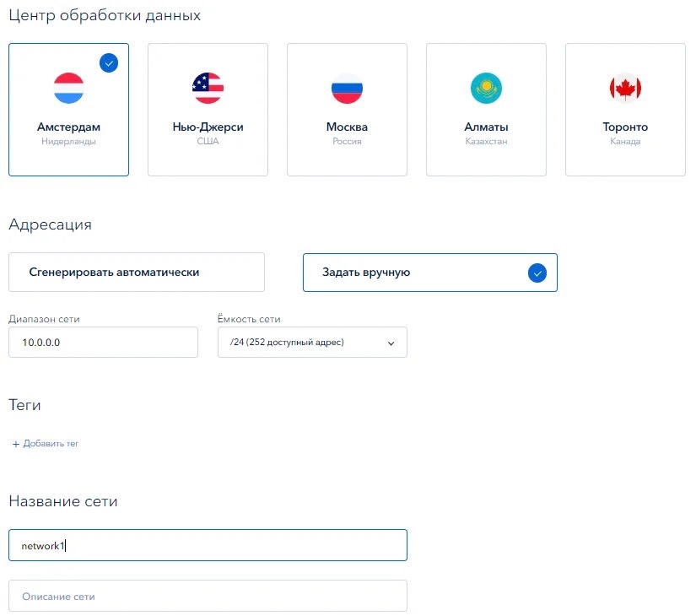Select Сгенерировать автоматически addressing option
696x616 pixels.
click(137, 273)
